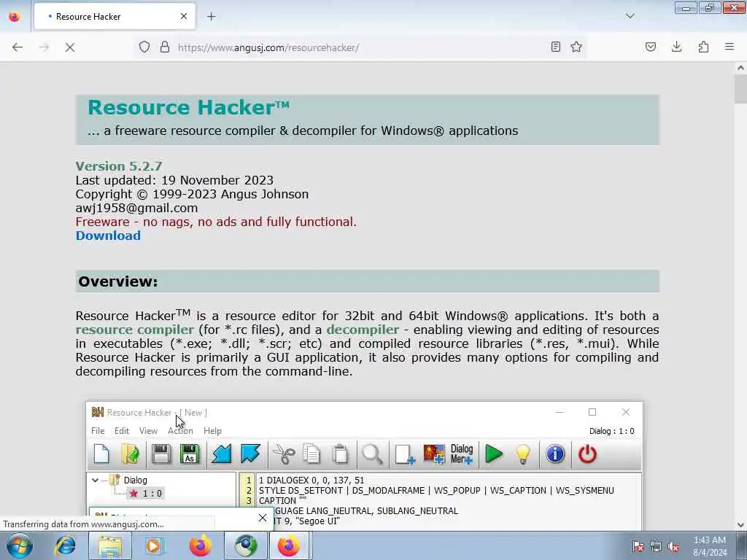This screenshot has height=560, width=747.
Task: Bookmark this page with the star icon
Action: pos(576,47)
